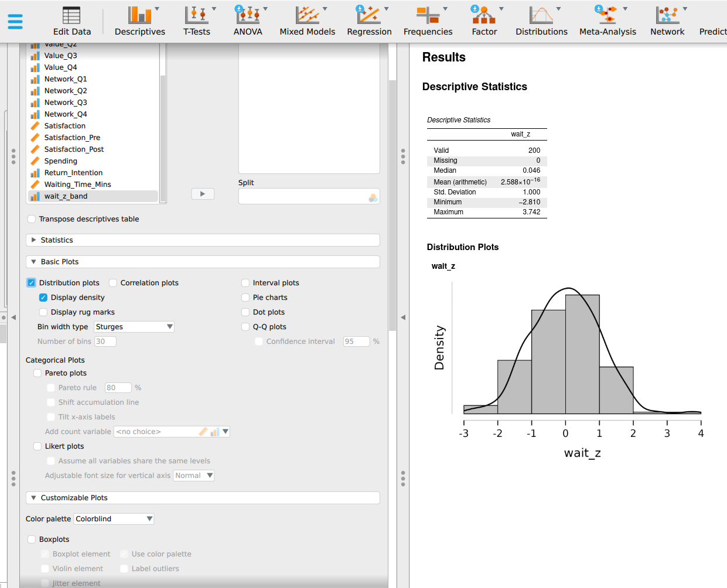Enable Correlation plots
Image resolution: width=727 pixels, height=588 pixels.
[x=113, y=283]
